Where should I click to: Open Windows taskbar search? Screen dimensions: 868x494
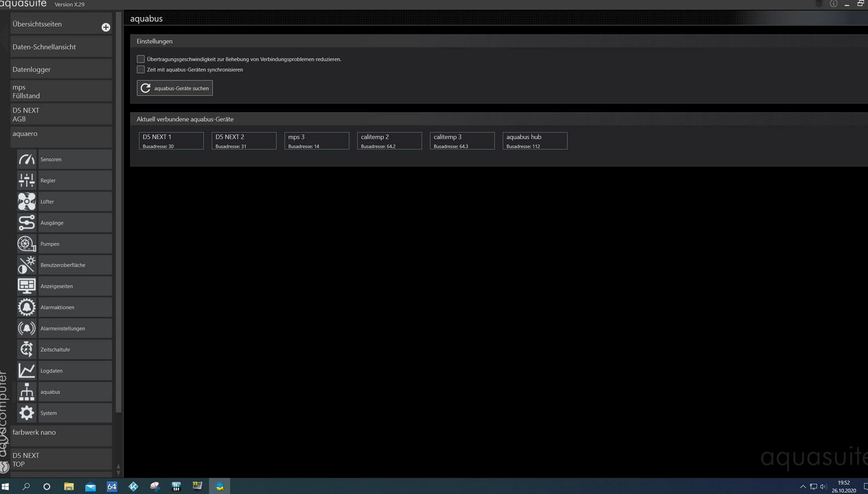pos(26,486)
